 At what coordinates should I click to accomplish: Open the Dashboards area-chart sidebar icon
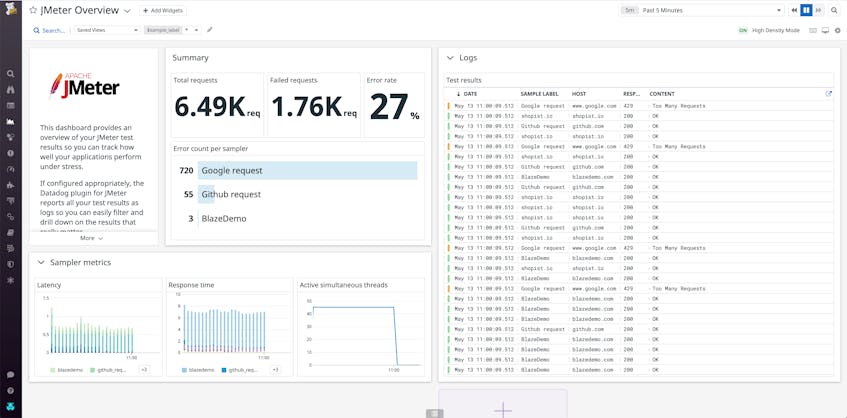point(11,122)
